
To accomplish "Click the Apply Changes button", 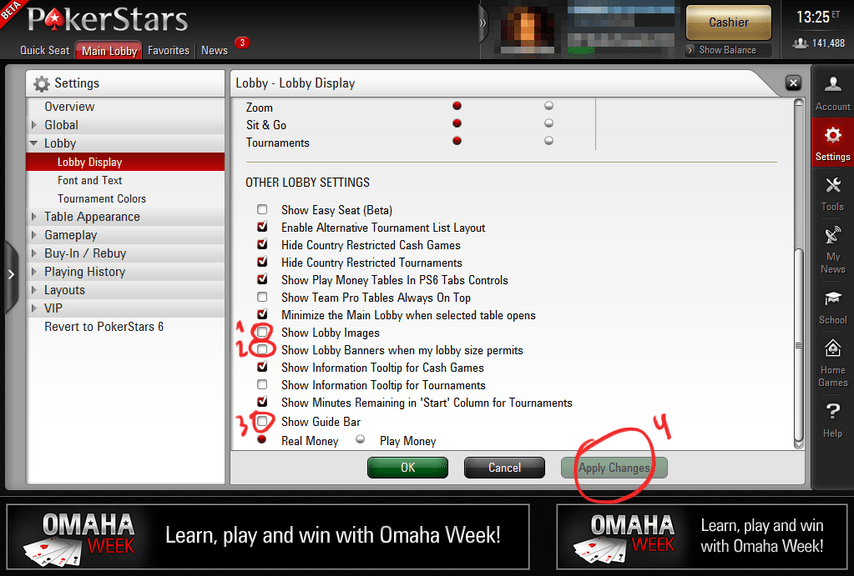I will (x=614, y=468).
